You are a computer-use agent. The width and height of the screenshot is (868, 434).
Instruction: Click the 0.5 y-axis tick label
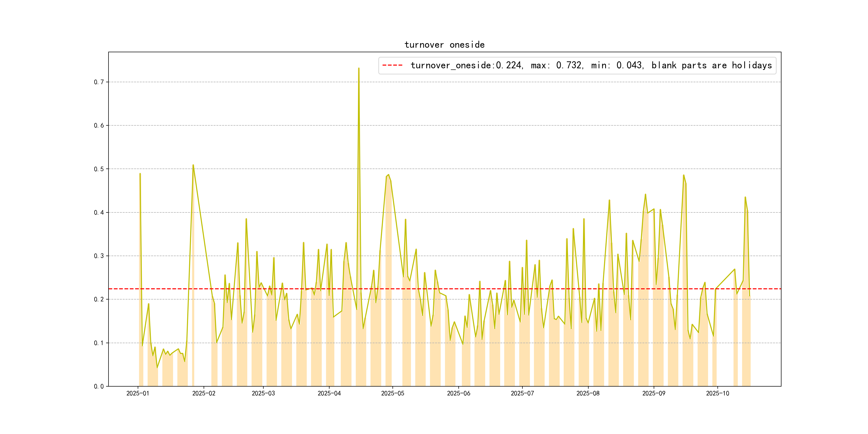pos(99,169)
